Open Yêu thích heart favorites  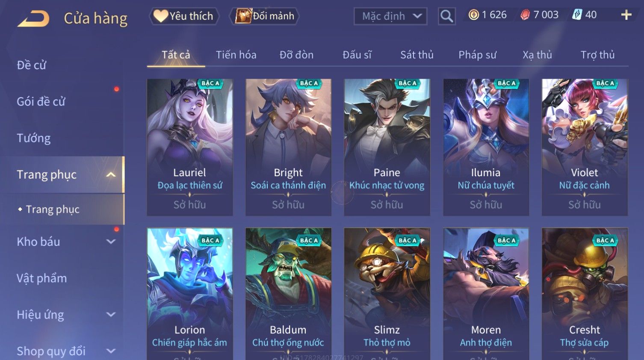point(184,16)
